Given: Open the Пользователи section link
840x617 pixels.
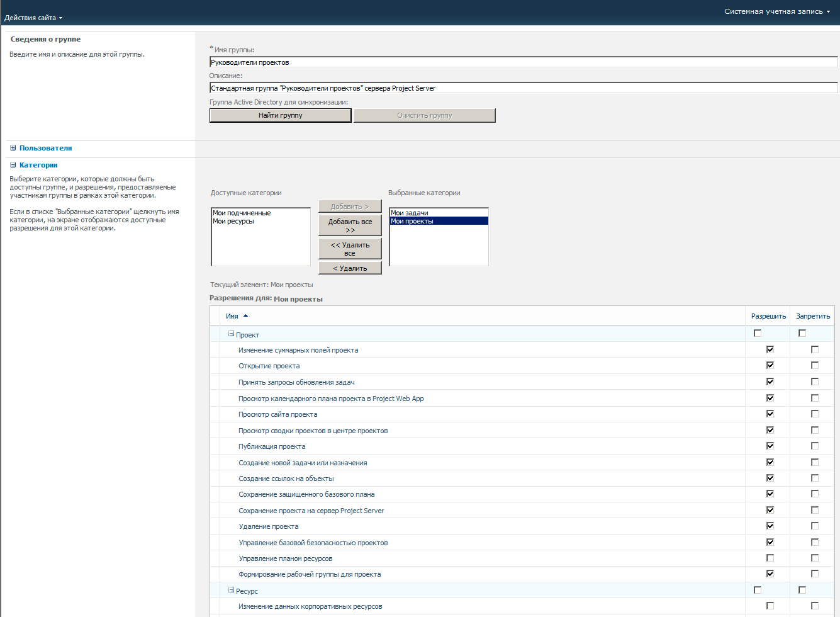Looking at the screenshot, I should (45, 148).
